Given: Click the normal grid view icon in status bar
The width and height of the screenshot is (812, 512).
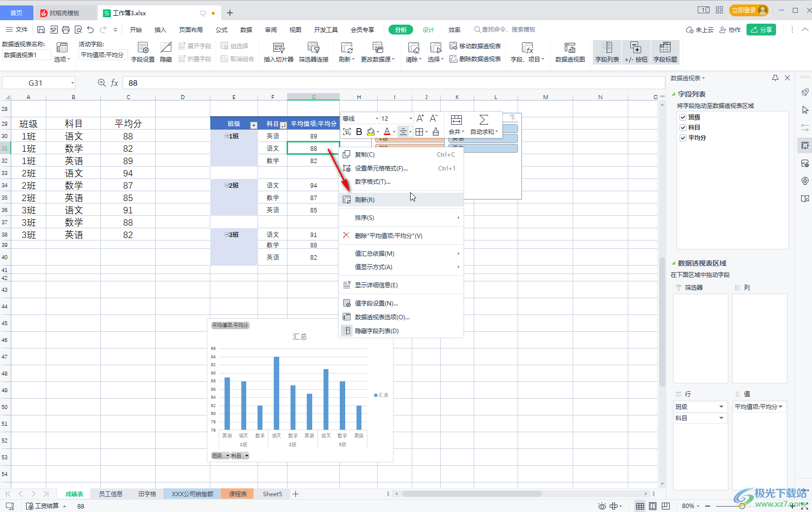Looking at the screenshot, I should pos(640,506).
